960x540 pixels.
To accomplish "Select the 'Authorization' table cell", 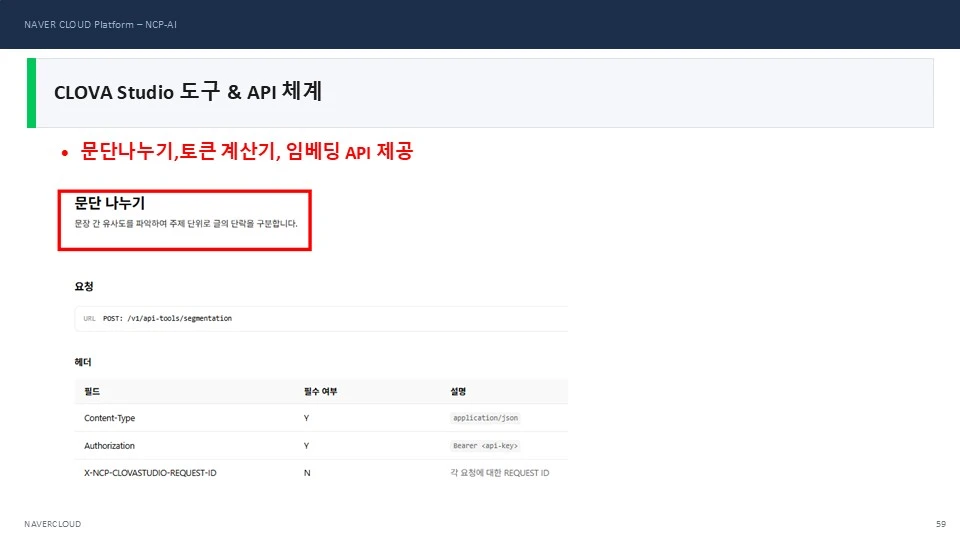I will click(110, 446).
